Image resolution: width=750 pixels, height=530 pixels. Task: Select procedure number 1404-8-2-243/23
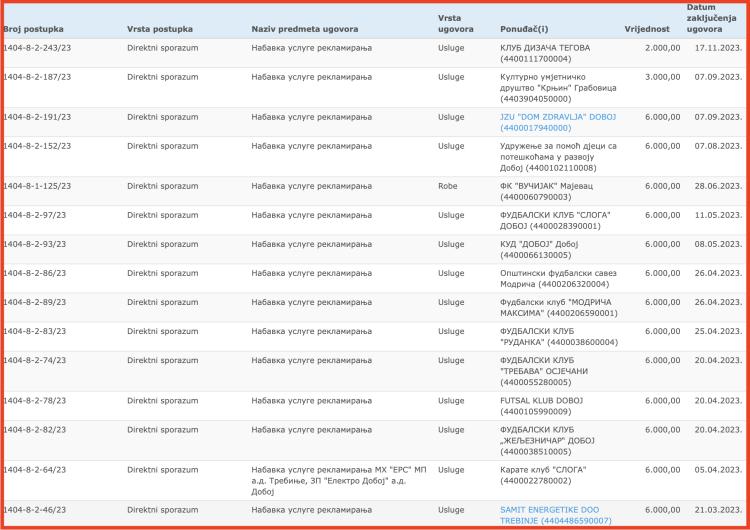click(37, 48)
